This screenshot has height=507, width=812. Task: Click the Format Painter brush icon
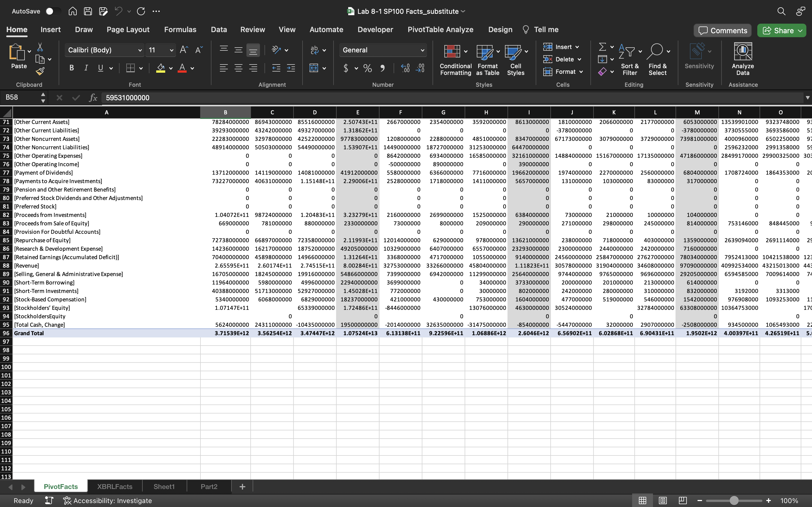click(x=40, y=72)
